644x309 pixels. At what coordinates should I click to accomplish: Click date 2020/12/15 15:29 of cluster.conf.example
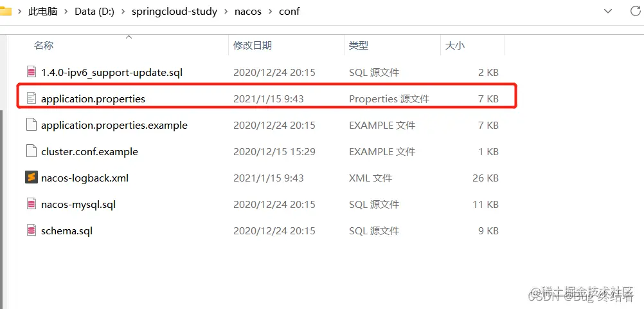pyautogui.click(x=274, y=151)
